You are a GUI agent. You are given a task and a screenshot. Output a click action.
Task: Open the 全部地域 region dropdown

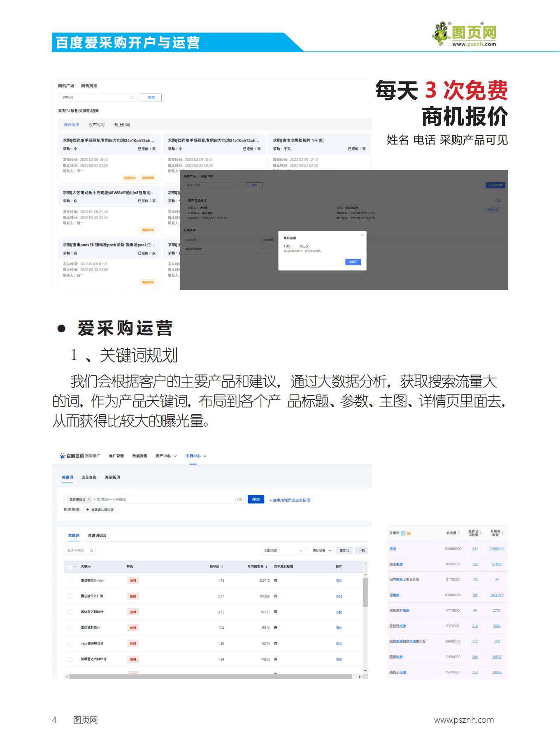(283, 550)
